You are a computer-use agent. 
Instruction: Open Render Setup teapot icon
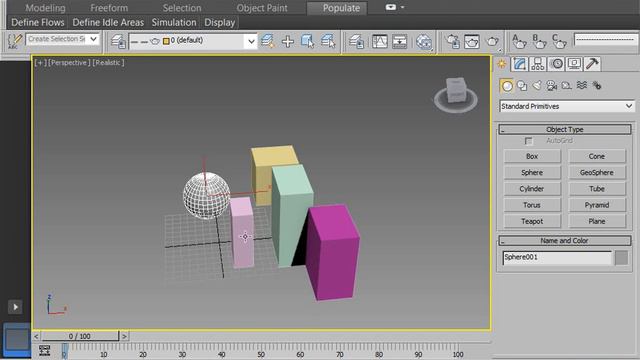453,41
